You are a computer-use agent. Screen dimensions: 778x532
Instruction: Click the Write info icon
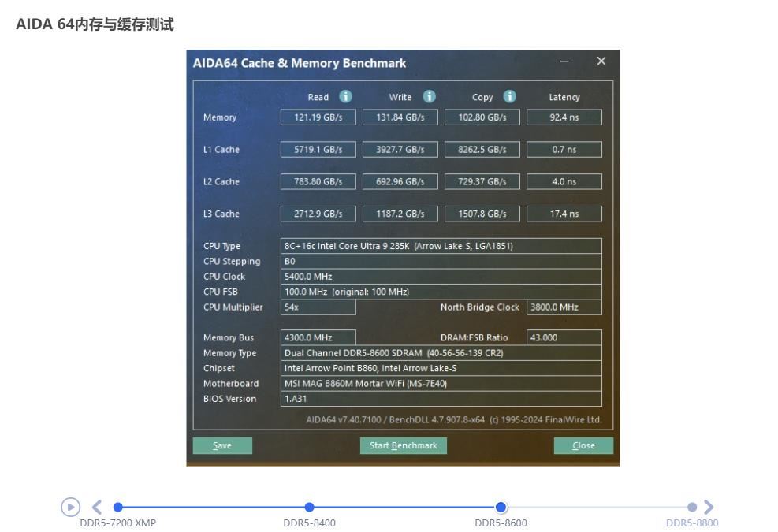point(429,96)
